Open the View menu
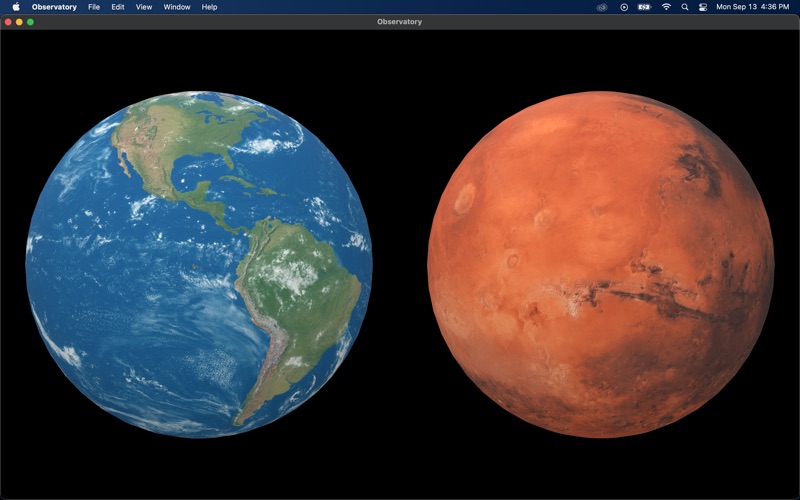This screenshot has width=800, height=500. point(144,7)
